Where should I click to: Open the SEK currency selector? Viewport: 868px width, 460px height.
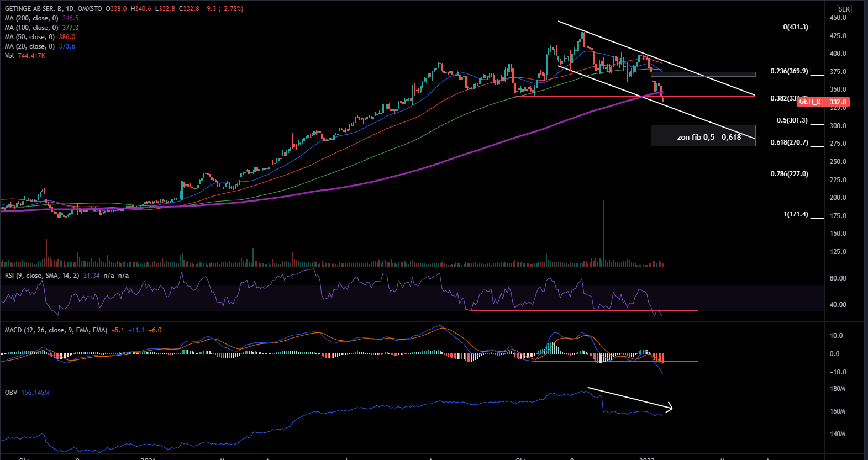[x=844, y=9]
